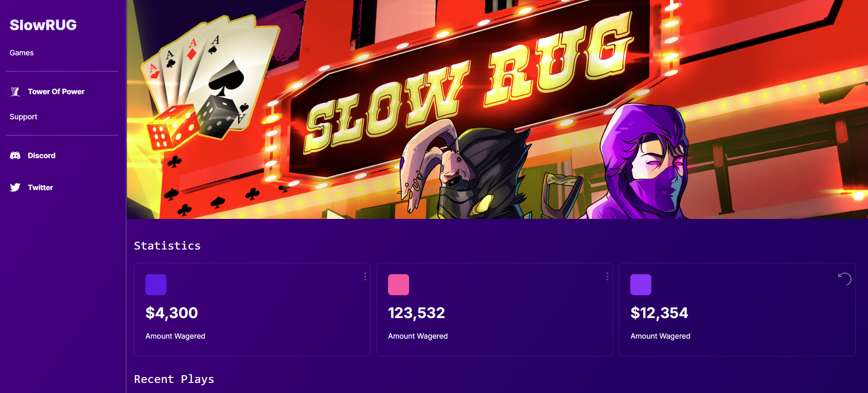Click the refresh arrow on $12,354 card
This screenshot has width=868, height=393.
845,279
